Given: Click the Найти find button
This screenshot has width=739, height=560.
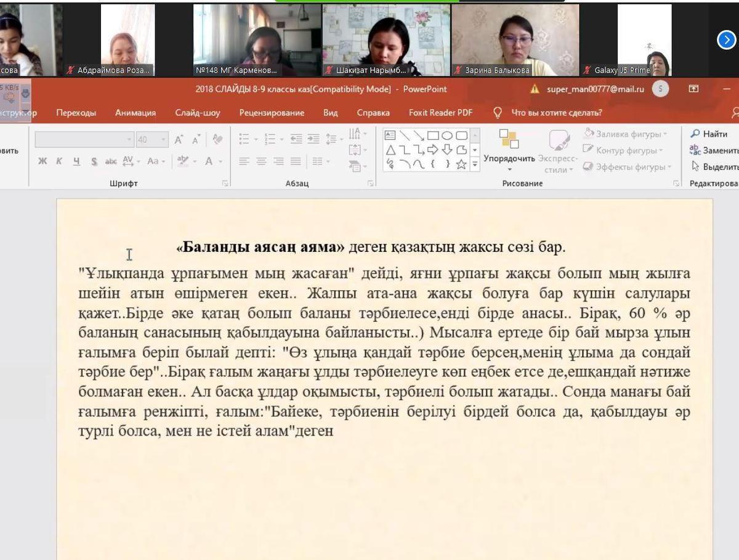Looking at the screenshot, I should point(709,134).
